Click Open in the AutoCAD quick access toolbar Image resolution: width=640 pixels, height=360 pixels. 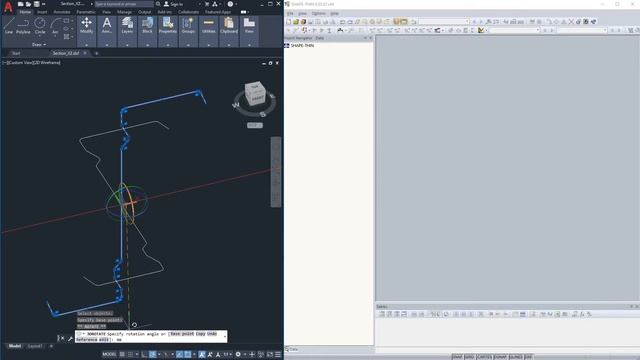pos(29,4)
